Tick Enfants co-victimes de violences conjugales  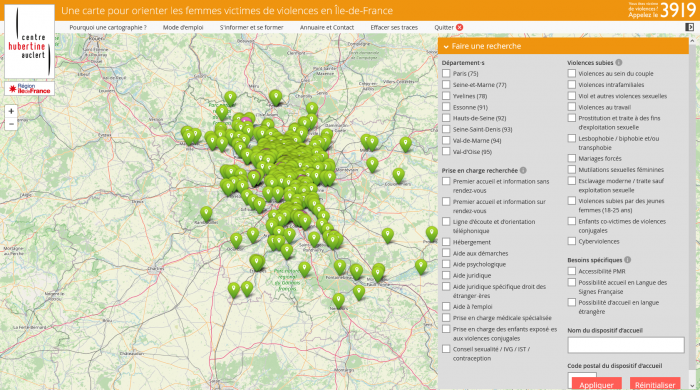point(572,221)
